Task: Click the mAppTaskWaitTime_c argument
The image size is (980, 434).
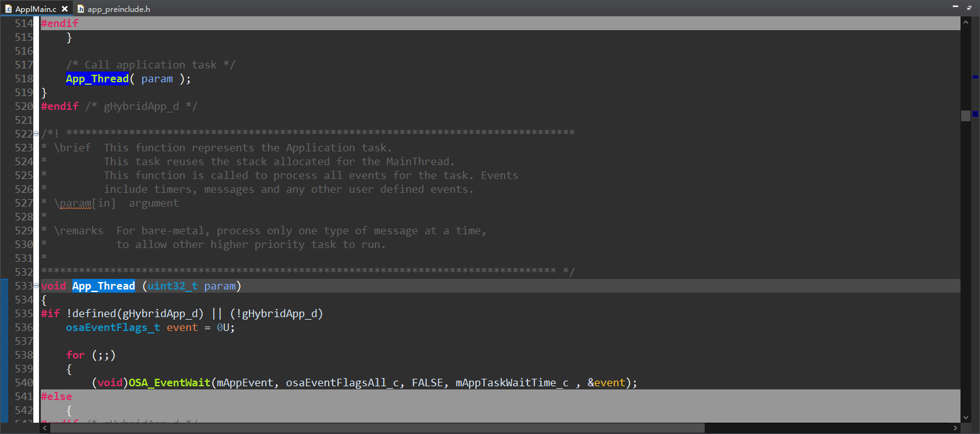Action: click(512, 382)
